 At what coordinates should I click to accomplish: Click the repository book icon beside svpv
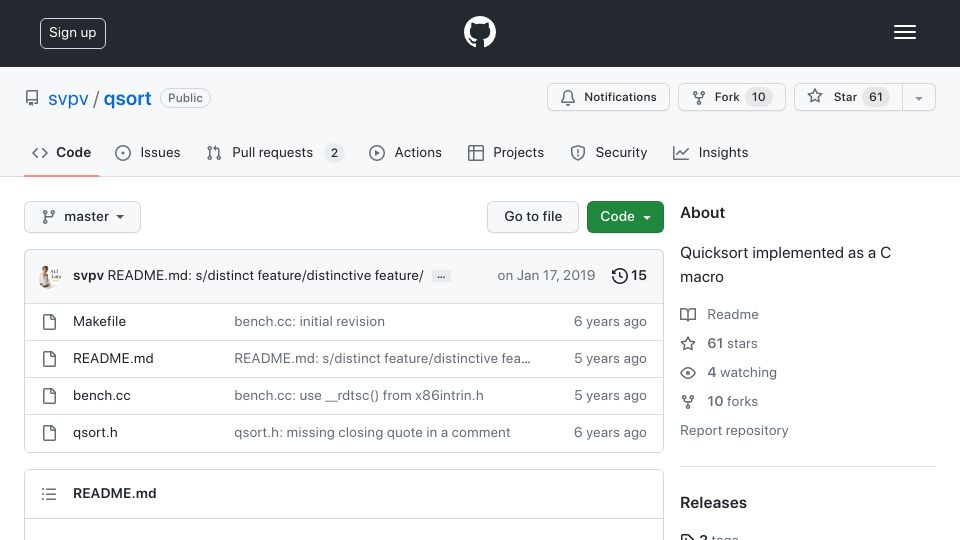click(x=32, y=98)
